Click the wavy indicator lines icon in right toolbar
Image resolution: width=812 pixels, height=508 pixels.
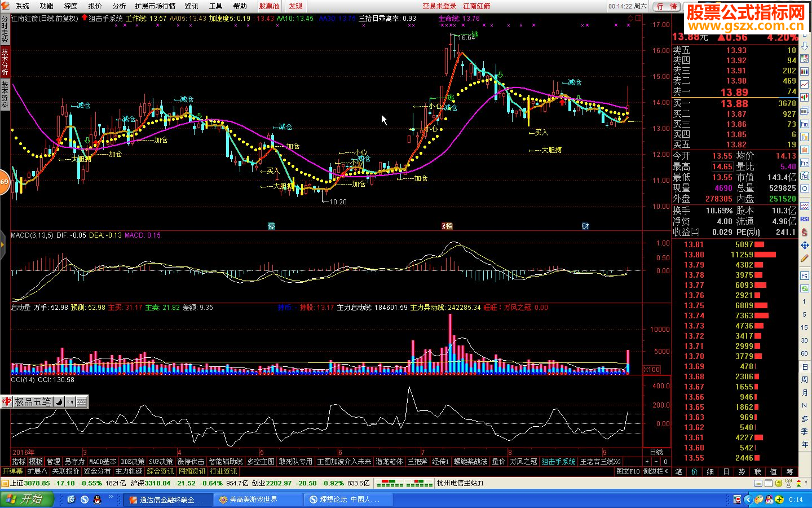(805, 206)
